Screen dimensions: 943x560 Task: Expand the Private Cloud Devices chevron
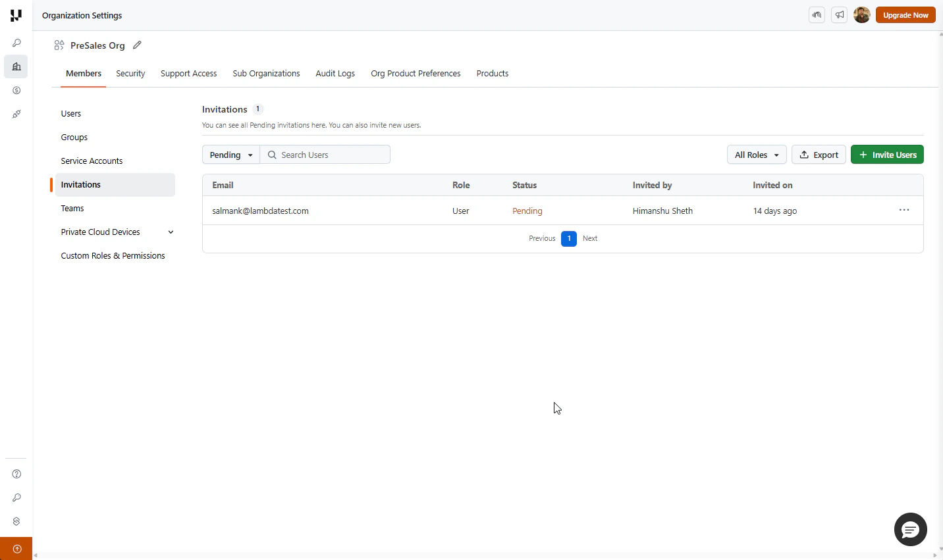click(x=171, y=232)
